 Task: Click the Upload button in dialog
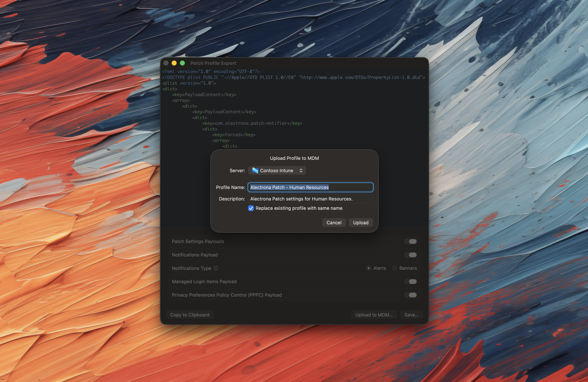[x=360, y=223]
